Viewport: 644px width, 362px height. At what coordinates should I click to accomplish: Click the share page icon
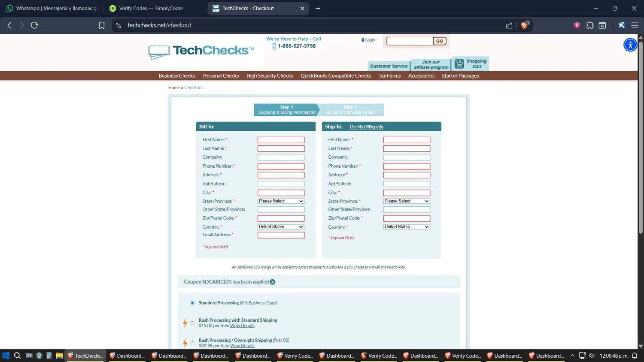(x=509, y=25)
